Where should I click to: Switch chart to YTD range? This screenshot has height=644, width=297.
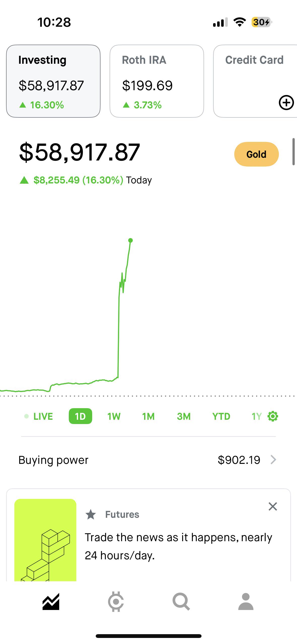coord(221,416)
